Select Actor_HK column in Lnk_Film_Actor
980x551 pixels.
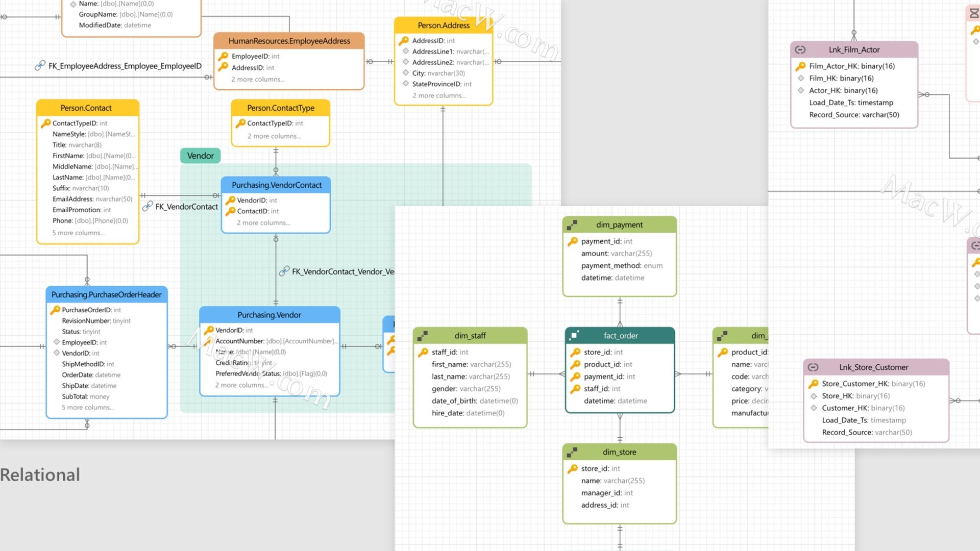(x=843, y=90)
